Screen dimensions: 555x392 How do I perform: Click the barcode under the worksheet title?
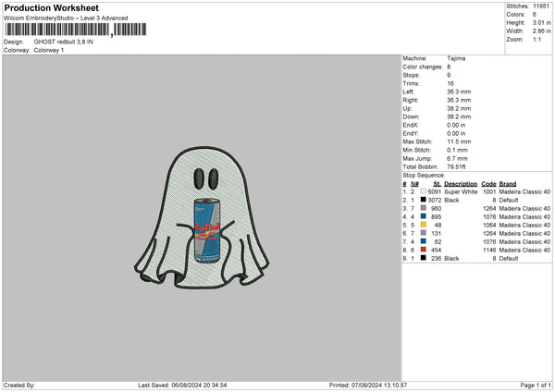(x=76, y=30)
